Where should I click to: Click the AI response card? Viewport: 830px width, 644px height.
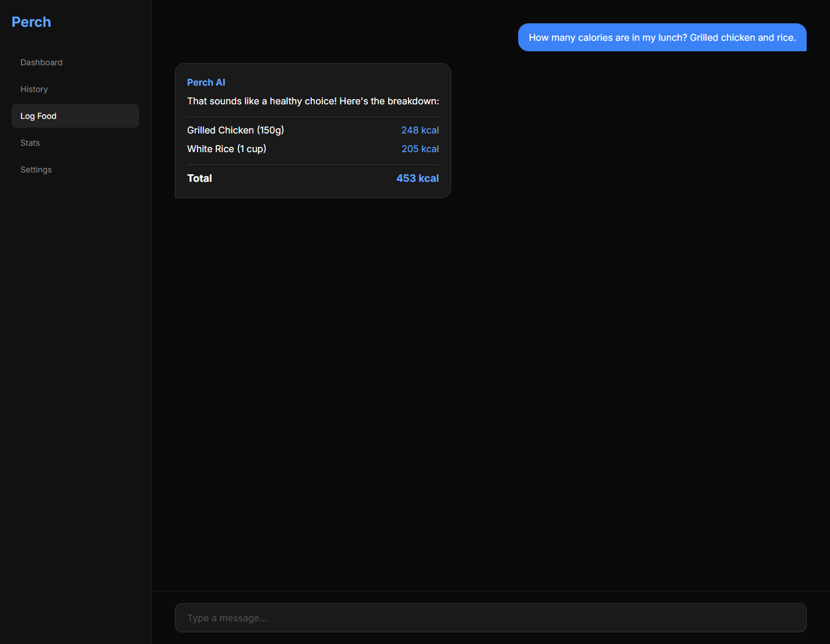click(x=312, y=130)
